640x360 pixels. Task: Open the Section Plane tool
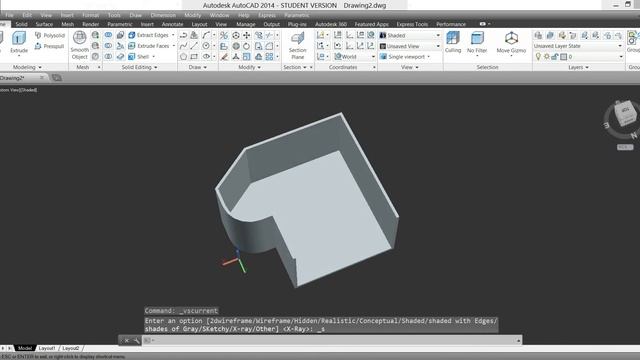298,45
